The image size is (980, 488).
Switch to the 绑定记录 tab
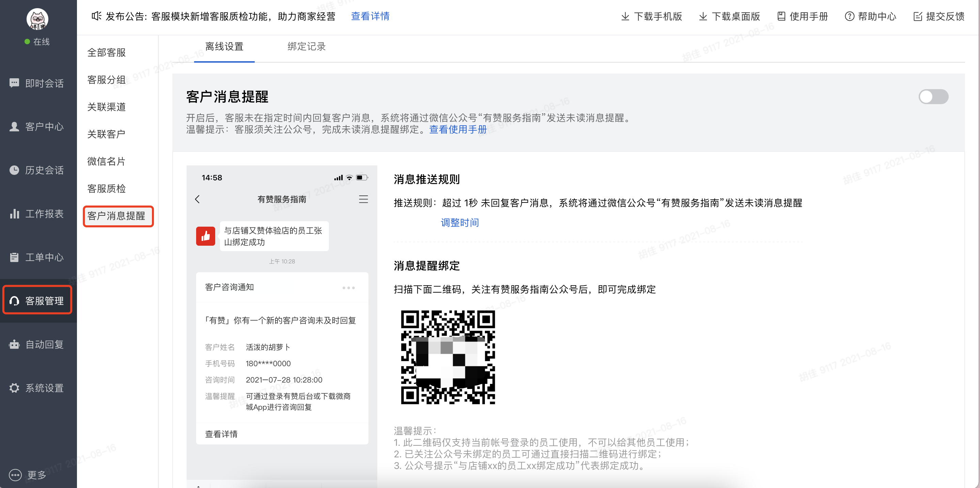click(x=306, y=47)
